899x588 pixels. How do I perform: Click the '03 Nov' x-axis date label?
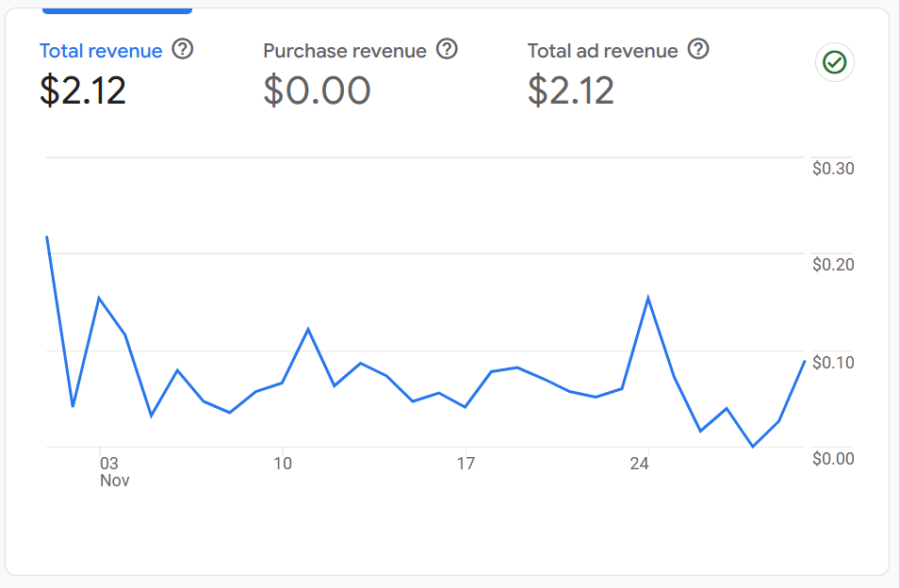(x=113, y=471)
